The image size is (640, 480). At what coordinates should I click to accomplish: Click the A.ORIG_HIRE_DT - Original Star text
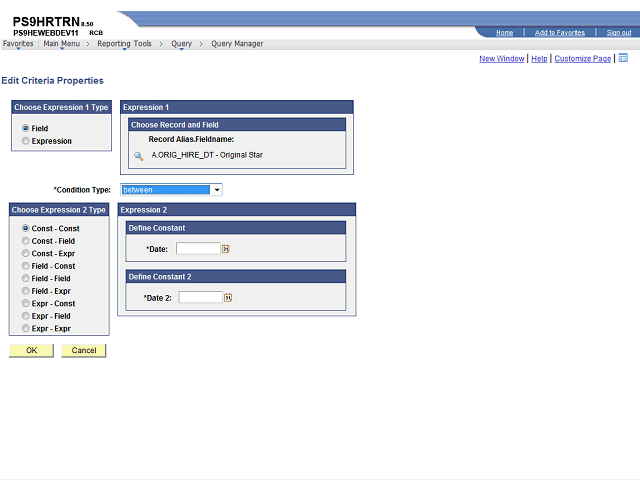point(207,155)
